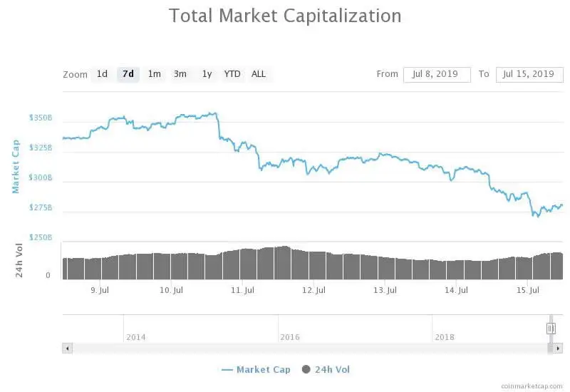Click 2018 in the navigator timeline
Screen dimensions: 570x392
coord(445,336)
